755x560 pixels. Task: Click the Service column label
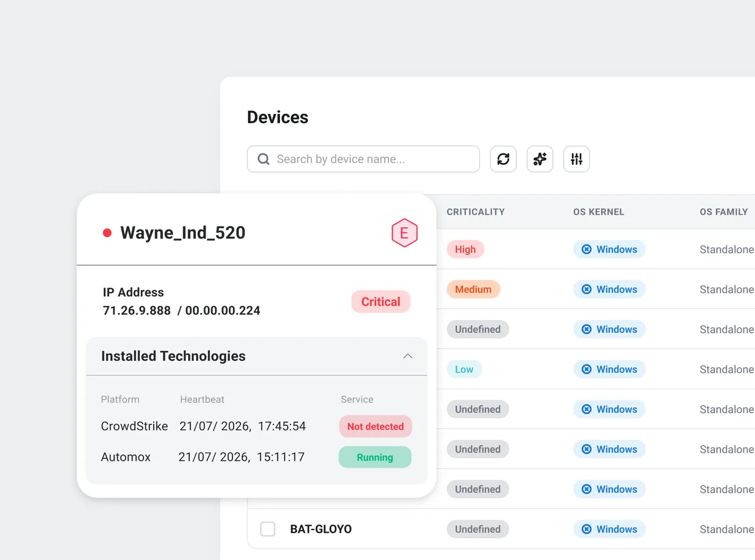(x=357, y=400)
